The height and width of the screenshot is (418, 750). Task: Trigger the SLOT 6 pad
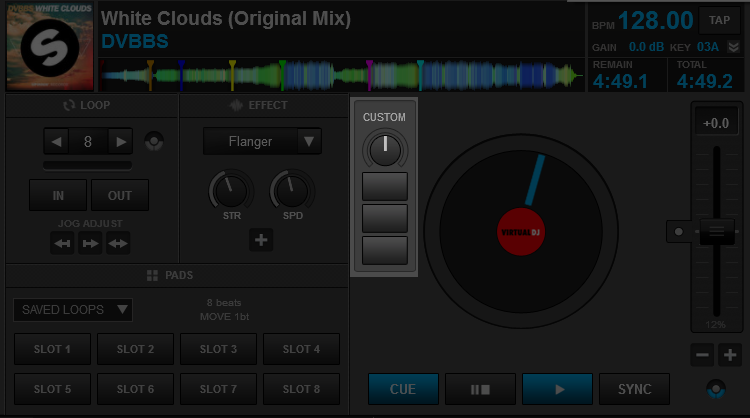click(x=135, y=389)
